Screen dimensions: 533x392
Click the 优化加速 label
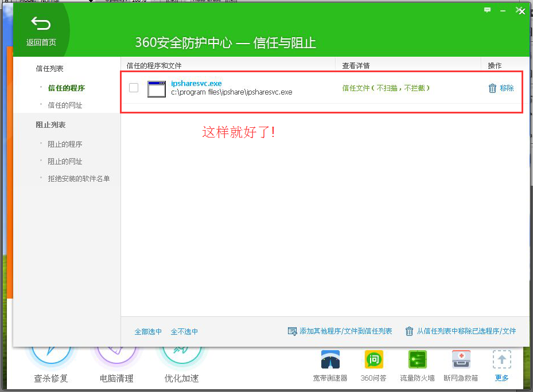point(181,378)
